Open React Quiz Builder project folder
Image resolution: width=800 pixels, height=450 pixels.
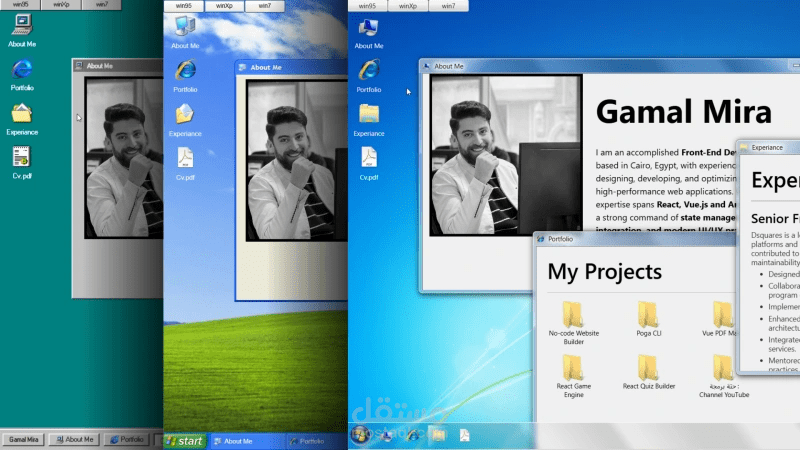pyautogui.click(x=648, y=372)
